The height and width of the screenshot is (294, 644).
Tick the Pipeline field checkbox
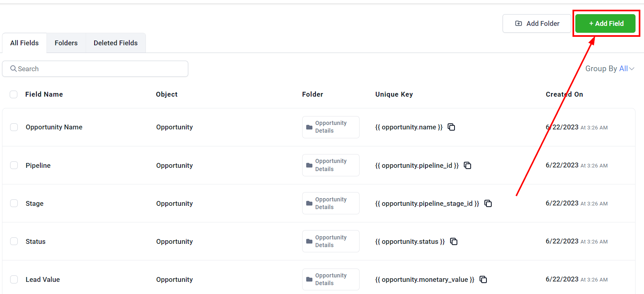(x=14, y=165)
